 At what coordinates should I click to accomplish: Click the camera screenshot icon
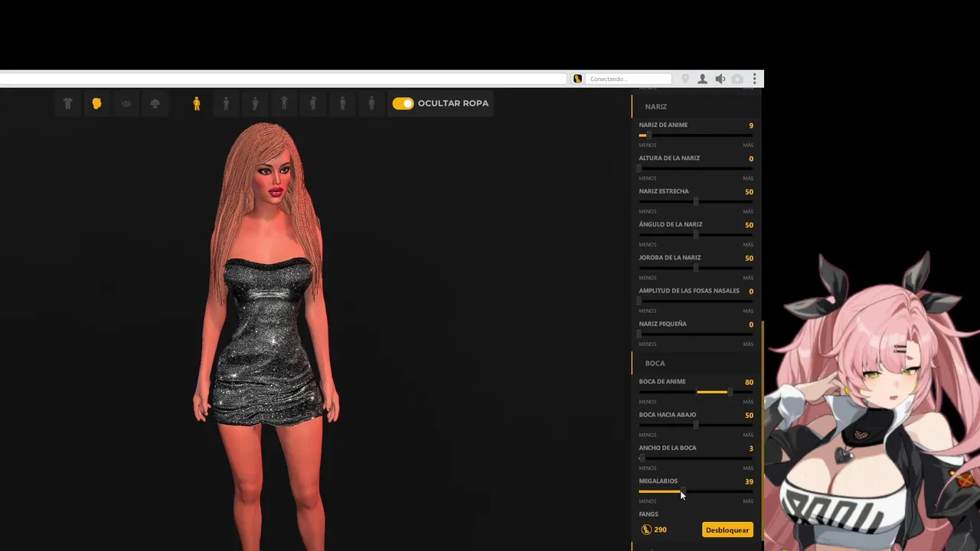(737, 79)
